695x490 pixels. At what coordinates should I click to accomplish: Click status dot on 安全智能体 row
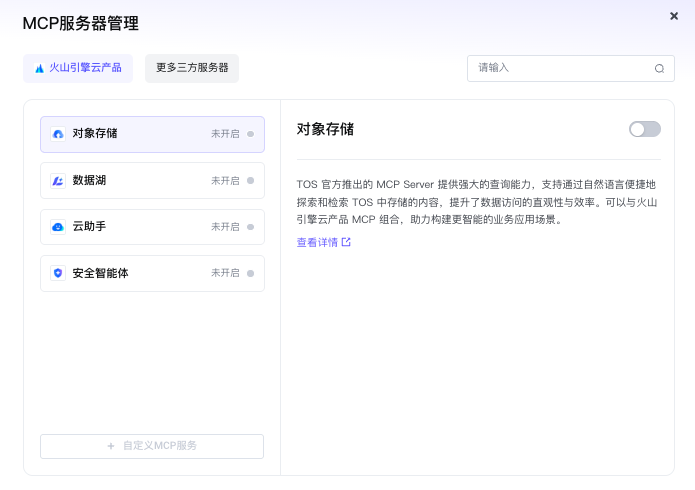[x=250, y=273]
